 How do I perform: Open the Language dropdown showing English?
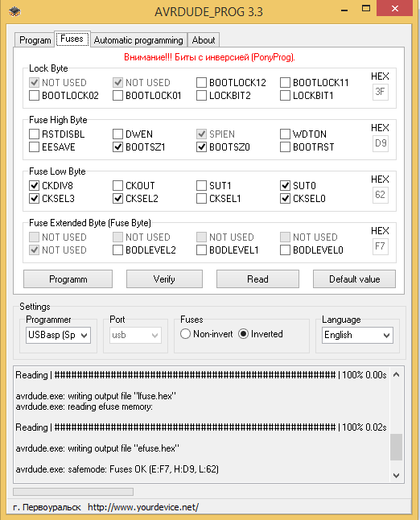(x=357, y=336)
